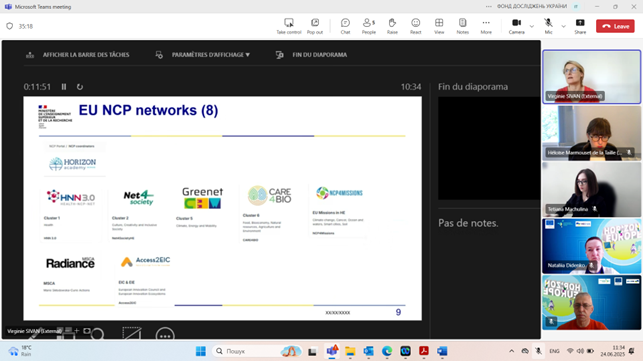643x361 pixels.
Task: Open the dark looped-infinity icon app from taskbar
Action: pos(405,351)
